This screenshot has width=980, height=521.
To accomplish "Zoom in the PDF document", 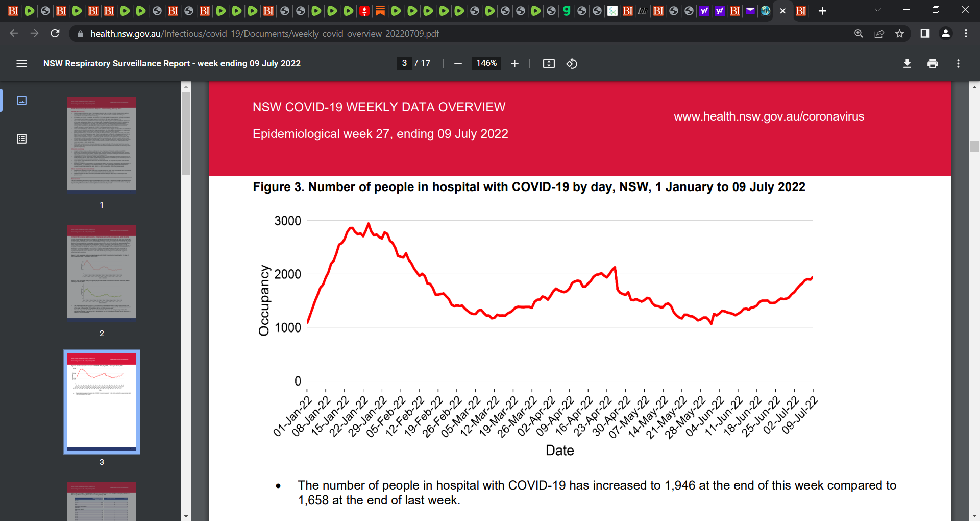I will (514, 63).
